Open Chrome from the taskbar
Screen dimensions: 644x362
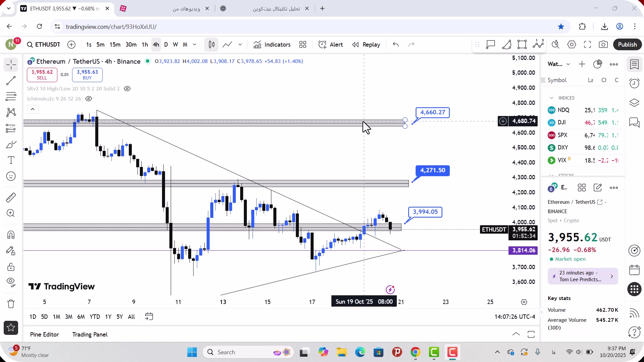[x=415, y=352]
